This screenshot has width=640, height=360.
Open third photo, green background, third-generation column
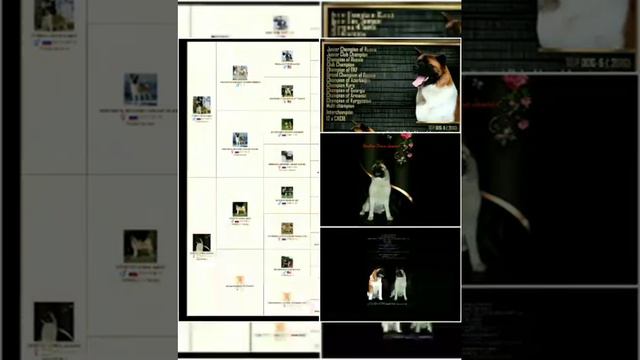[287, 124]
